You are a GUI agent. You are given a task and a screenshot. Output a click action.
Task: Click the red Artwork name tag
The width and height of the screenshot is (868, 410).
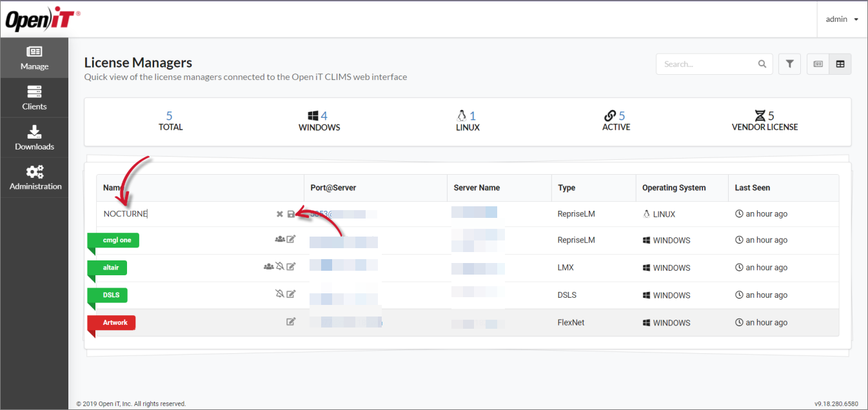click(115, 322)
